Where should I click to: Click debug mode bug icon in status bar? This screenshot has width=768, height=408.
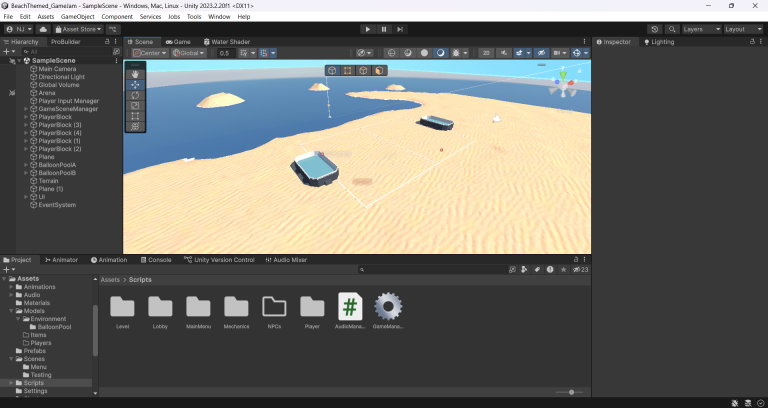point(735,403)
